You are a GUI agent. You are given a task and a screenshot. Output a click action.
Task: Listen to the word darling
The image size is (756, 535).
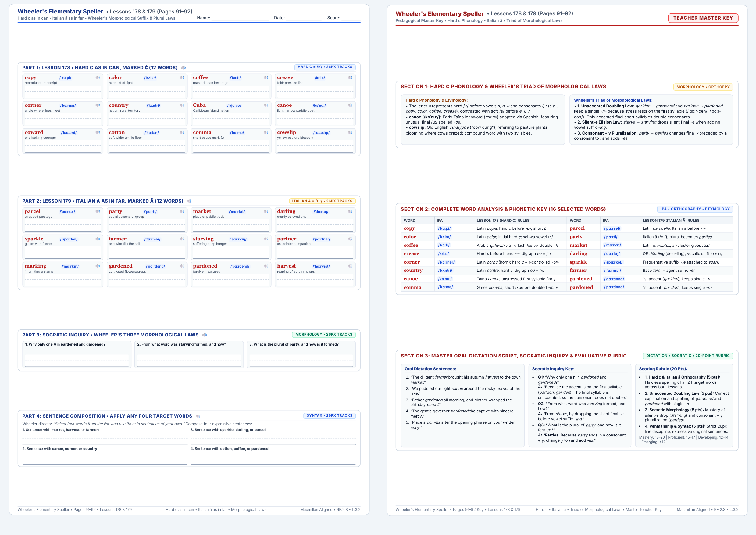pos(350,211)
